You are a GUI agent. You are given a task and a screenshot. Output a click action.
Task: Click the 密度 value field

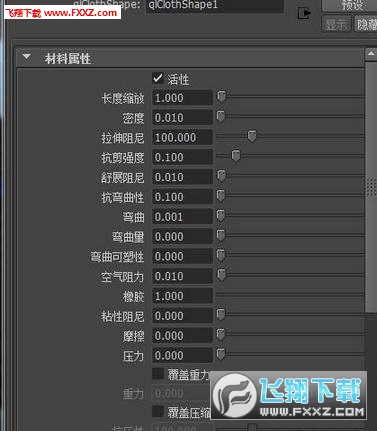click(182, 117)
